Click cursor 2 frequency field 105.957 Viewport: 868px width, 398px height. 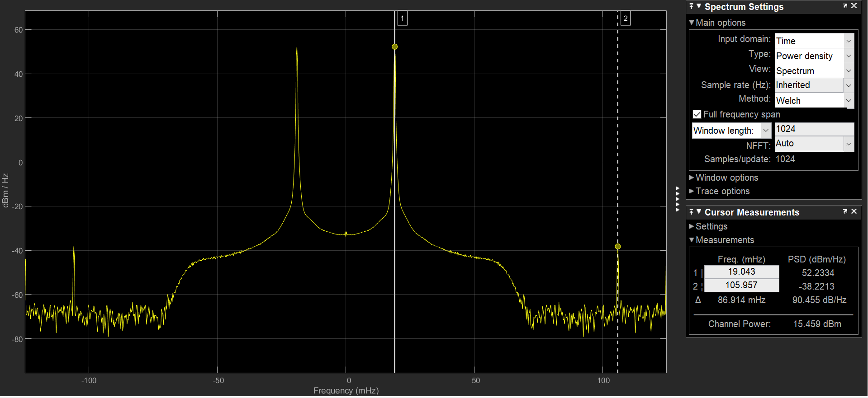click(x=742, y=286)
